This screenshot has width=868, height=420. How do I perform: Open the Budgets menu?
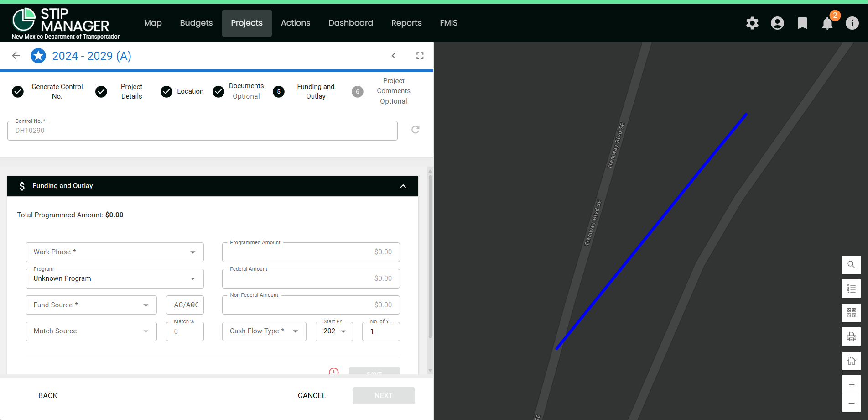pos(196,23)
